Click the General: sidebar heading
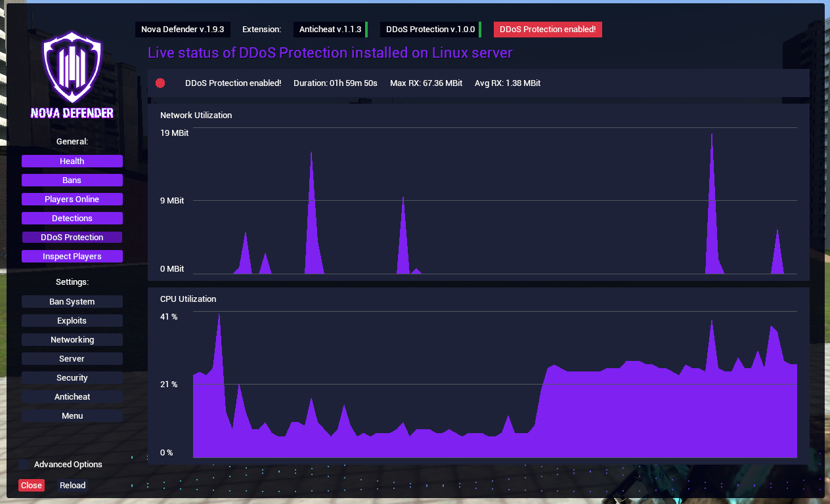830x504 pixels. coord(72,142)
